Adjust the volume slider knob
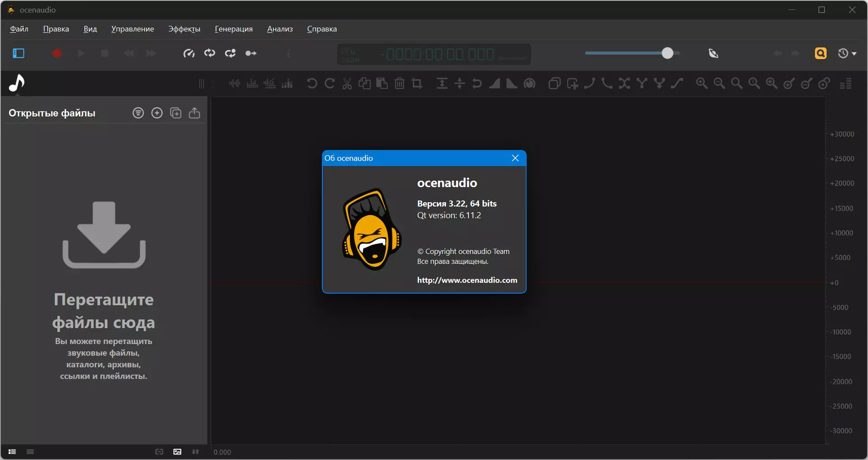 [667, 53]
